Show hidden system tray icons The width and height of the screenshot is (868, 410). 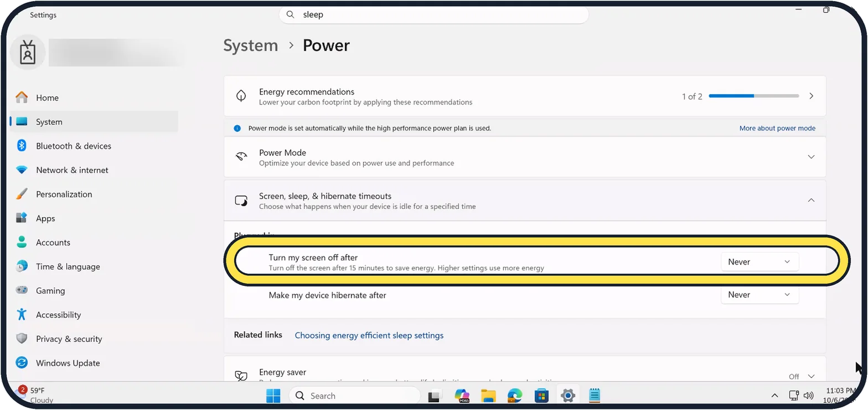[775, 396]
